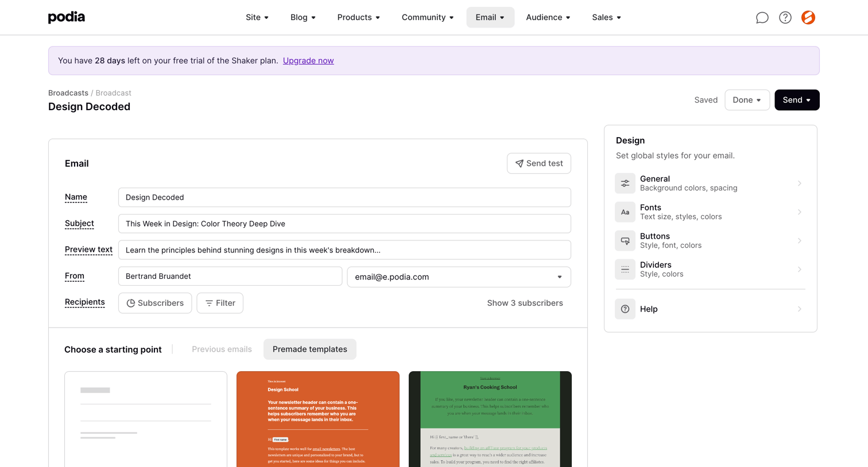Open the Send dropdown button
Screen dimensions: 868x467
[797, 100]
